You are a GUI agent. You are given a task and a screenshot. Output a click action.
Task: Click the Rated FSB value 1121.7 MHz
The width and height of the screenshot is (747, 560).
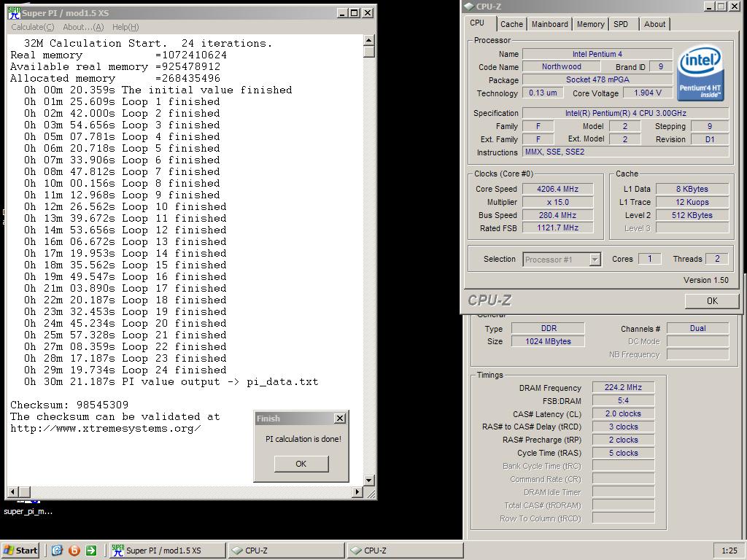pyautogui.click(x=558, y=227)
